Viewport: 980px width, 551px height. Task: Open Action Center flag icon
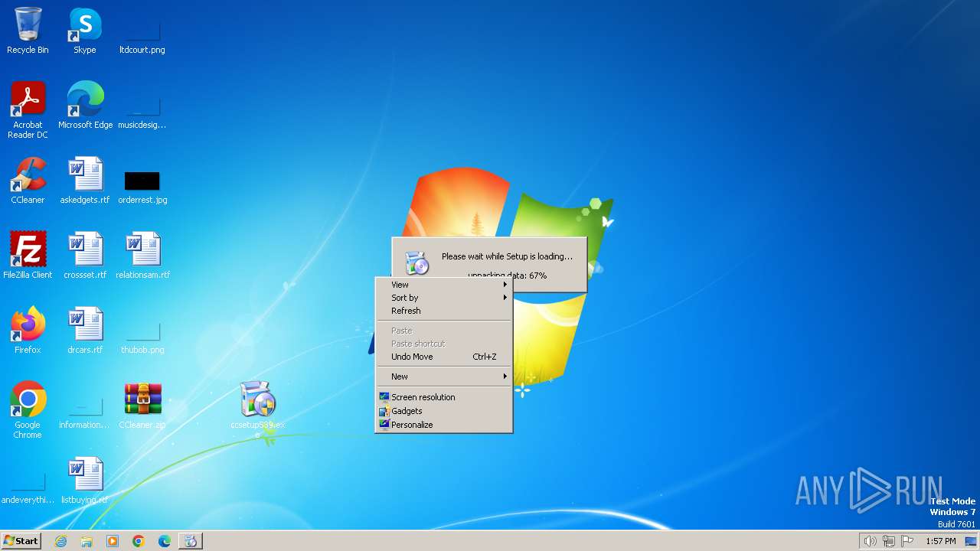tap(907, 541)
